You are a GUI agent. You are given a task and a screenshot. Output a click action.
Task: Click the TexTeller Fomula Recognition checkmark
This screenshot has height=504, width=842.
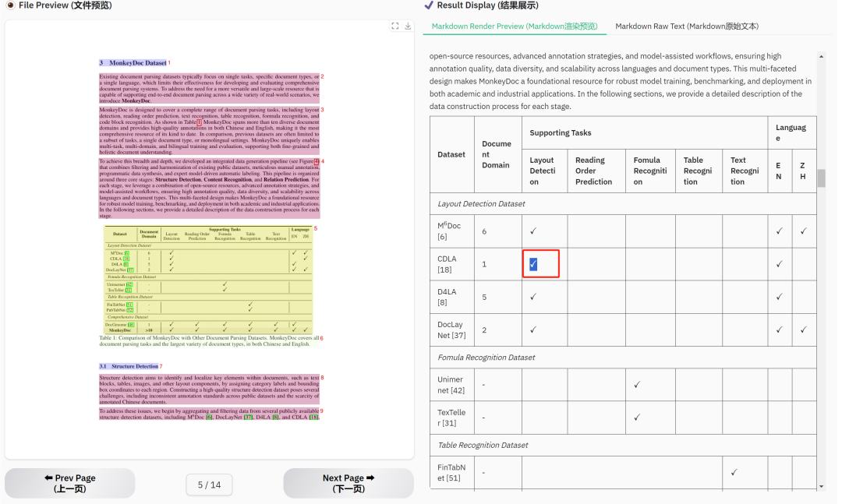pyautogui.click(x=637, y=417)
